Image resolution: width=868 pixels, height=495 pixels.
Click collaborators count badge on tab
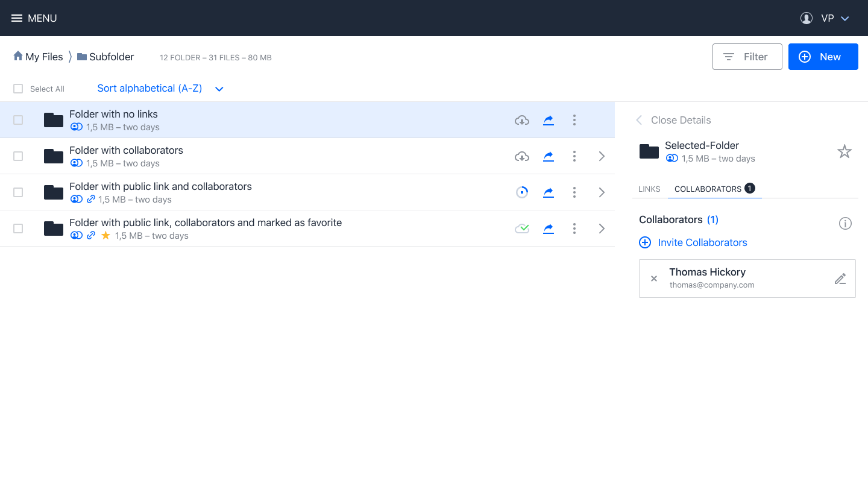point(750,188)
